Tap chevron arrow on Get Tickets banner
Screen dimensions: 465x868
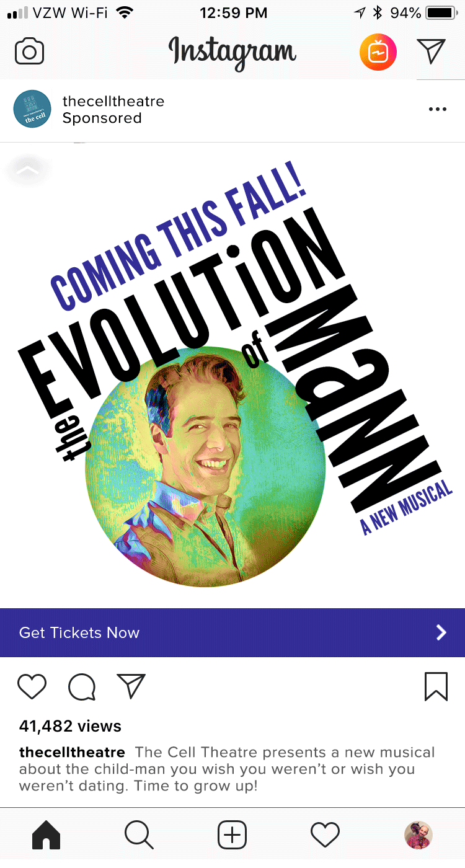[441, 632]
